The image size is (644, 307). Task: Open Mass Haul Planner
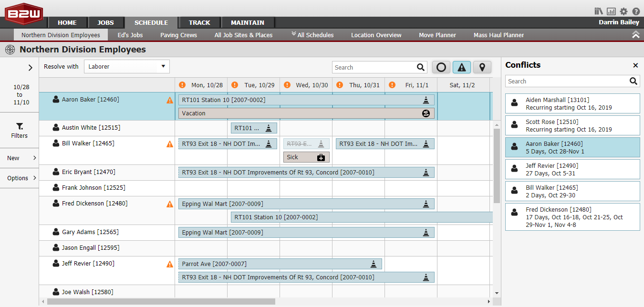(499, 35)
